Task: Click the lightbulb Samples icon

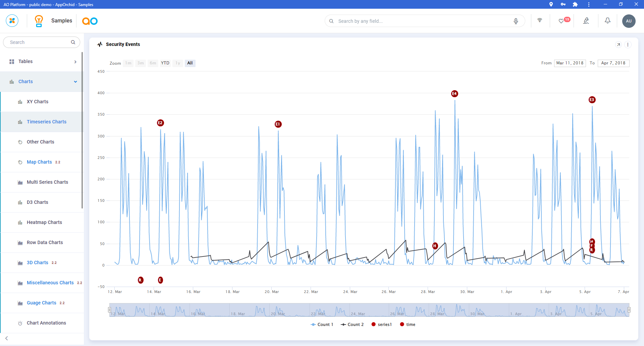Action: (x=39, y=21)
